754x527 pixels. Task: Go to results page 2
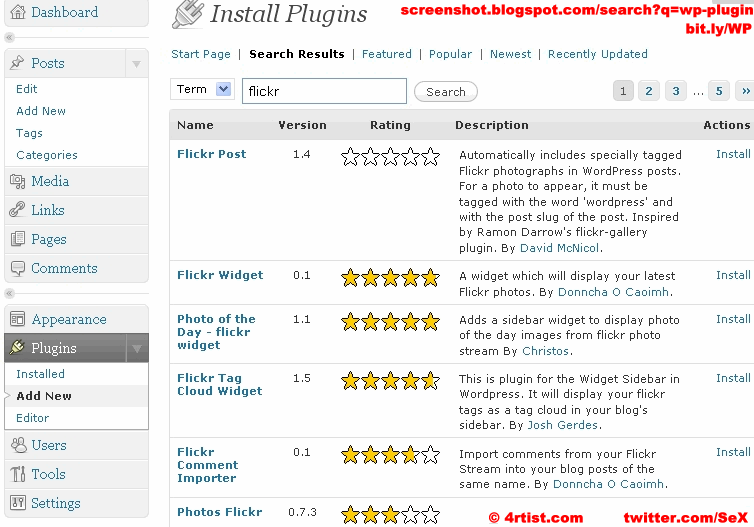(649, 91)
